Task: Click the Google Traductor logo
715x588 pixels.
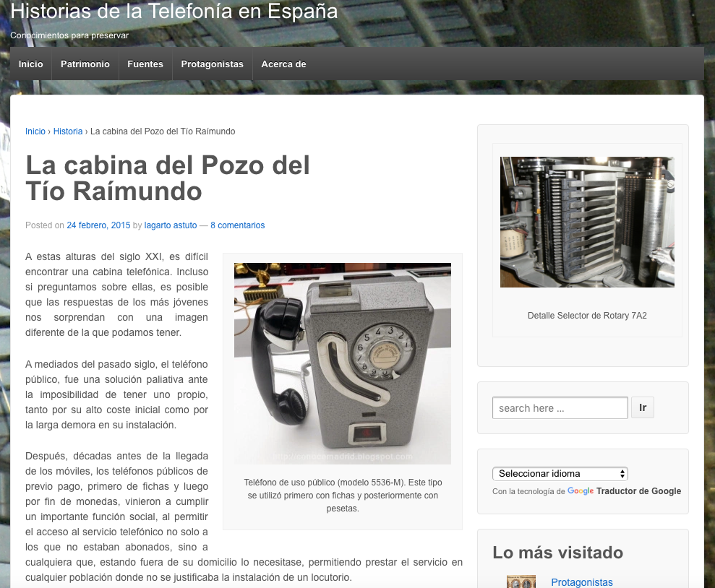Action: 581,491
